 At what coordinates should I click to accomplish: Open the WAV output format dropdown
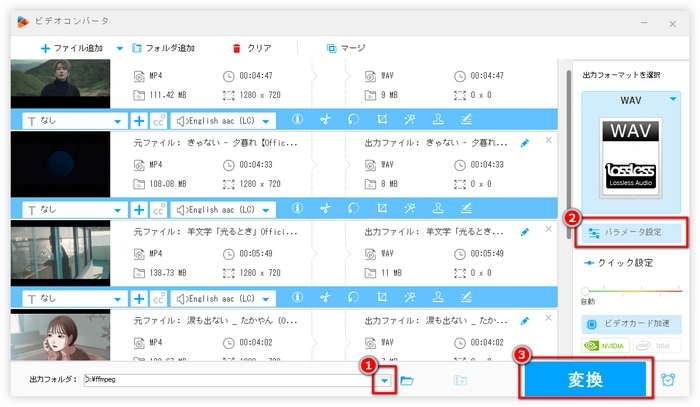pos(674,99)
